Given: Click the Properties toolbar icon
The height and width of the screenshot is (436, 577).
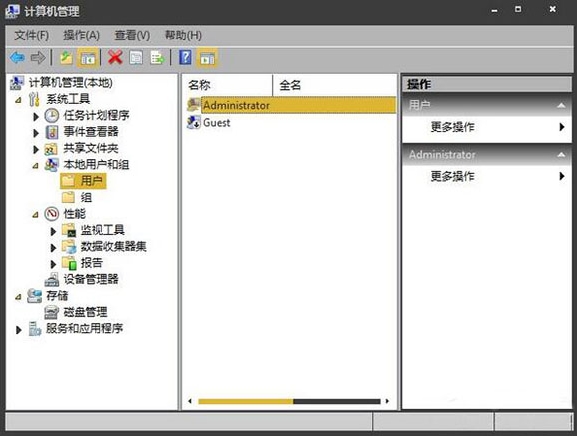Looking at the screenshot, I should [136, 58].
